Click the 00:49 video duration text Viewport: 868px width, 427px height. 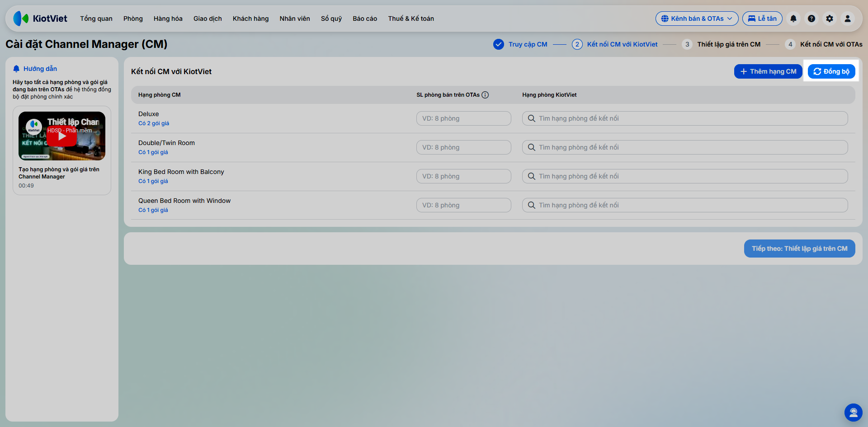pyautogui.click(x=26, y=186)
